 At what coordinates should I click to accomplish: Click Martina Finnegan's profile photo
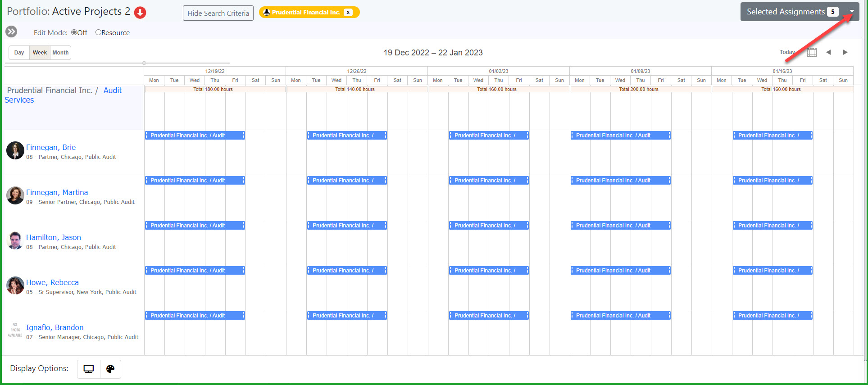coord(15,195)
